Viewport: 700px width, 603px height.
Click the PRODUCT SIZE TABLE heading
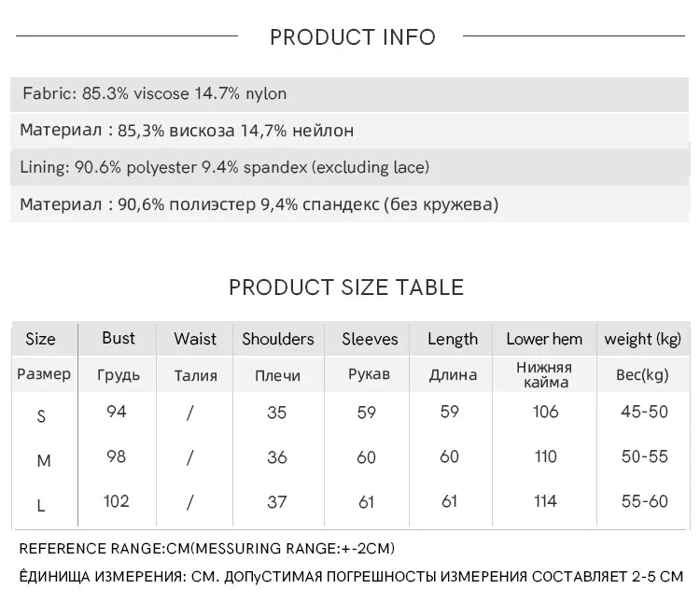[x=346, y=287]
